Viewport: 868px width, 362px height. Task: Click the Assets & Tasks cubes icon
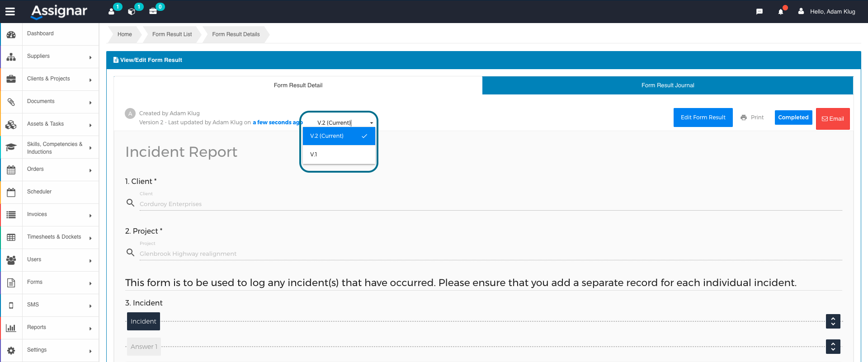pyautogui.click(x=11, y=125)
